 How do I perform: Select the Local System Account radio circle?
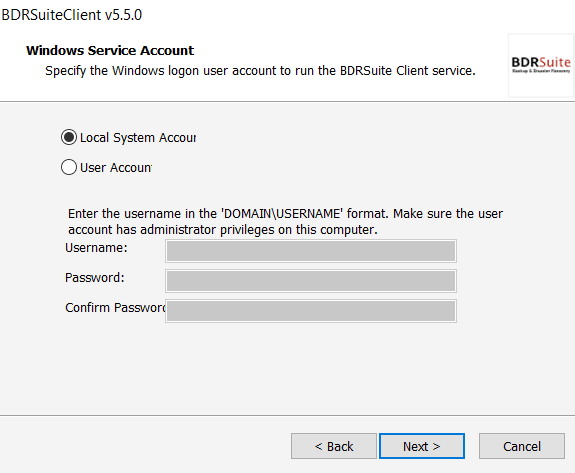pyautogui.click(x=69, y=137)
